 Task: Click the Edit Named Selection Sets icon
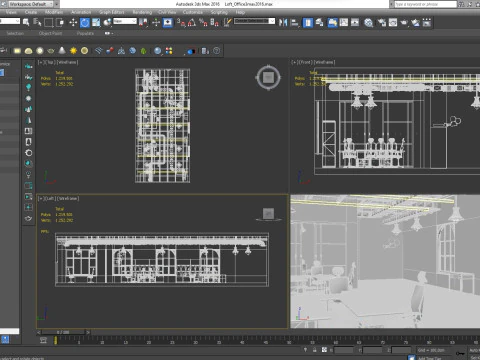227,23
